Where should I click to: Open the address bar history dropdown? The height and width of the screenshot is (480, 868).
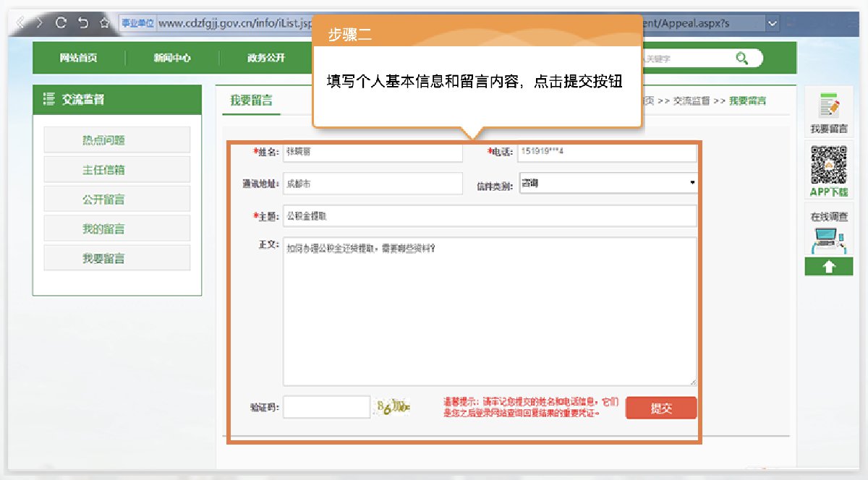773,23
